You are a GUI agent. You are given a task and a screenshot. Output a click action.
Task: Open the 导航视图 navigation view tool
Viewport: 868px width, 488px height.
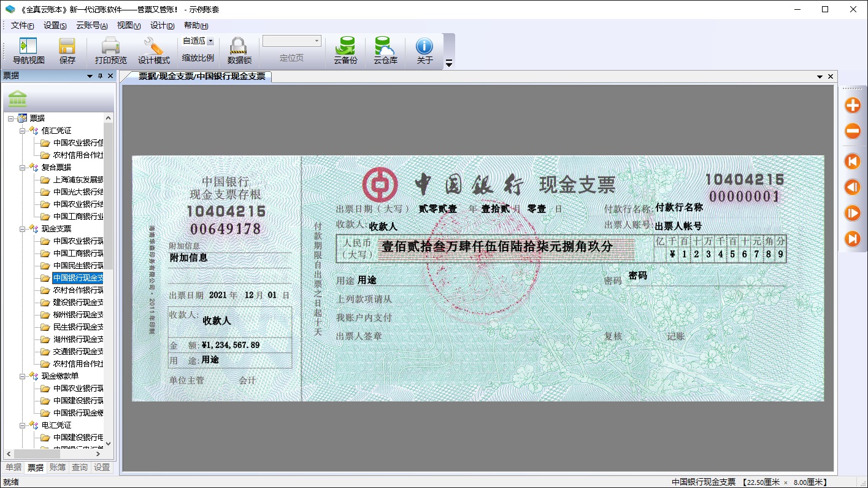(x=29, y=51)
